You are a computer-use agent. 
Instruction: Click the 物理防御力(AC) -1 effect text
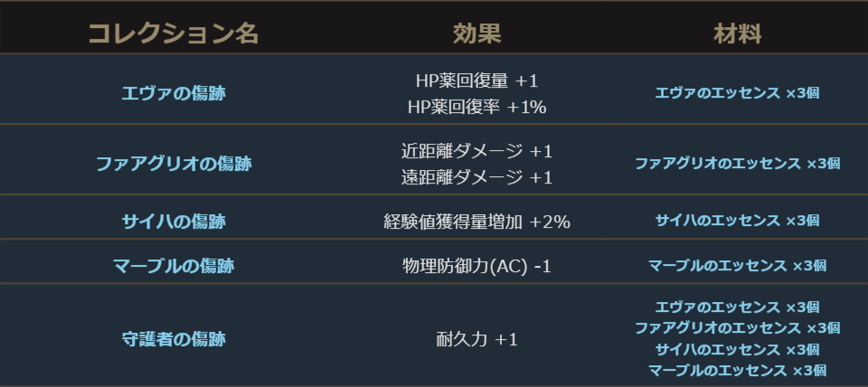[476, 266]
